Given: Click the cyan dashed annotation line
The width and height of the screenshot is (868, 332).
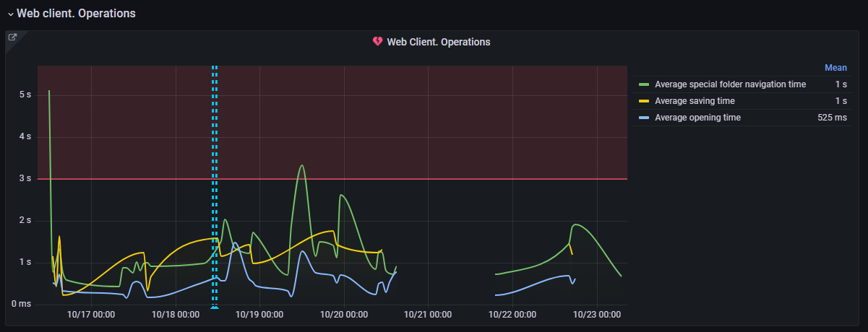Looking at the screenshot, I should point(215,180).
